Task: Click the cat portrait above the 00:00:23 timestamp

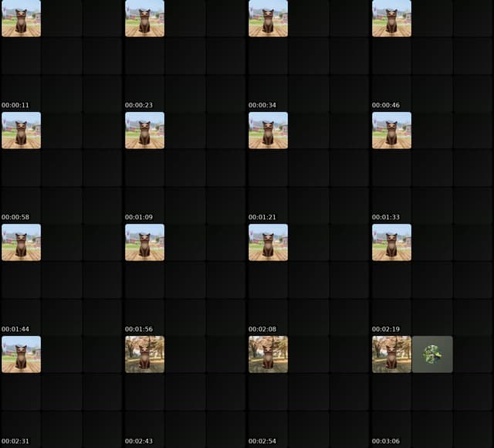Action: [x=144, y=19]
